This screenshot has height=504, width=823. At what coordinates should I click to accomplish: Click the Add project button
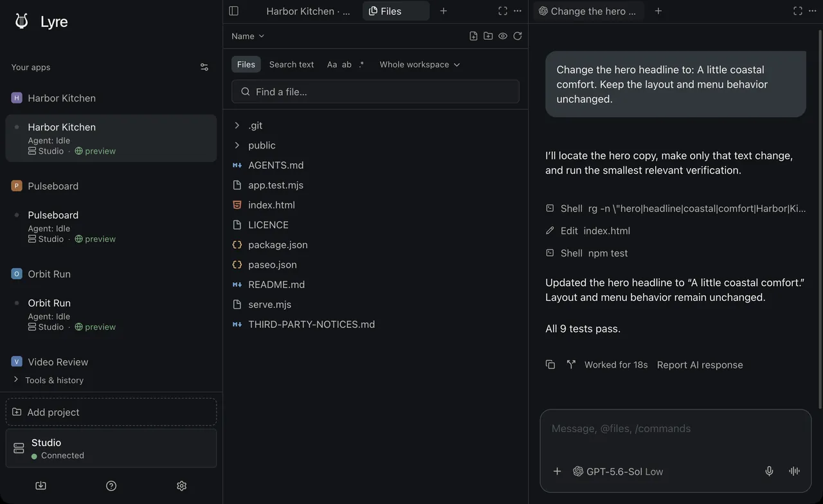(111, 412)
